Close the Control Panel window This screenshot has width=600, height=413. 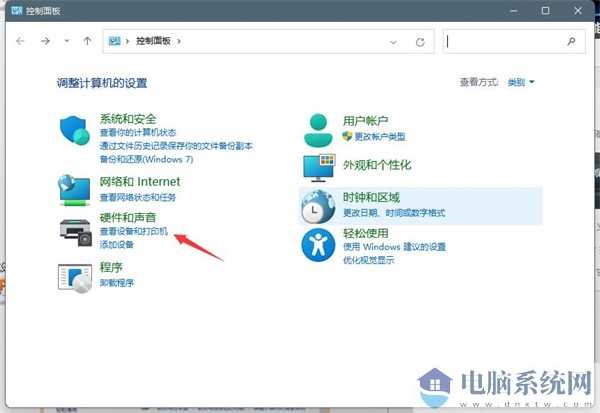point(578,11)
